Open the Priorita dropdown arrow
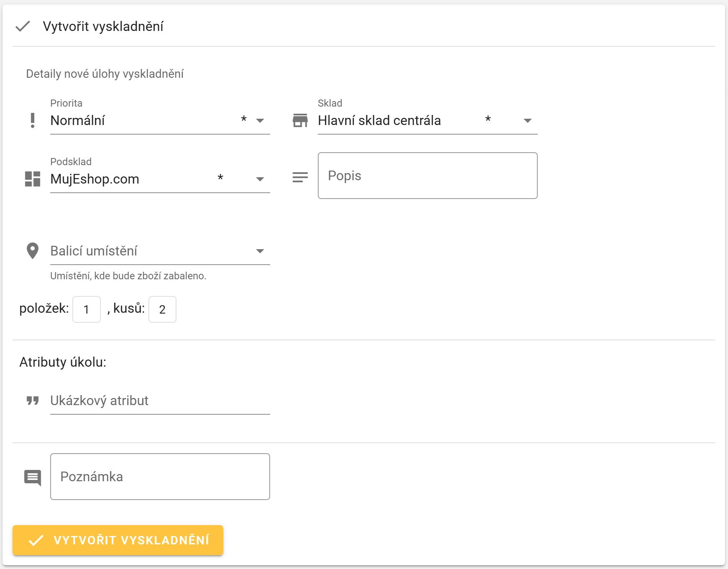Viewport: 728px width, 569px height. point(260,121)
